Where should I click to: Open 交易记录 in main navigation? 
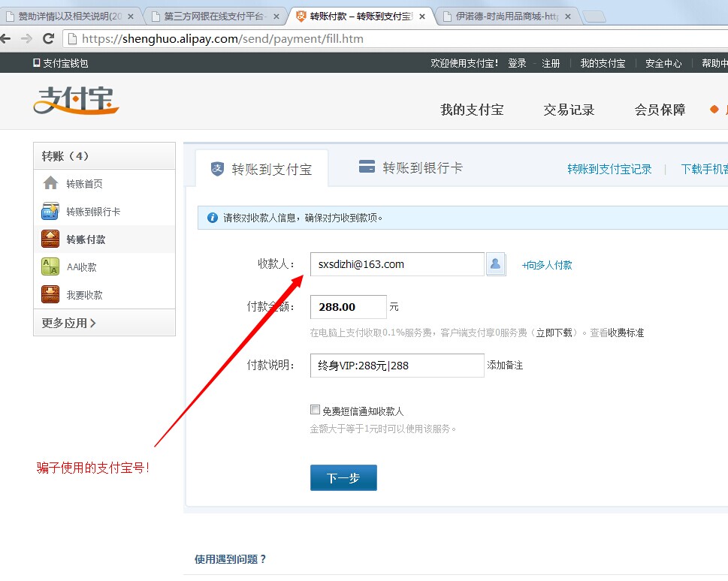[x=569, y=110]
